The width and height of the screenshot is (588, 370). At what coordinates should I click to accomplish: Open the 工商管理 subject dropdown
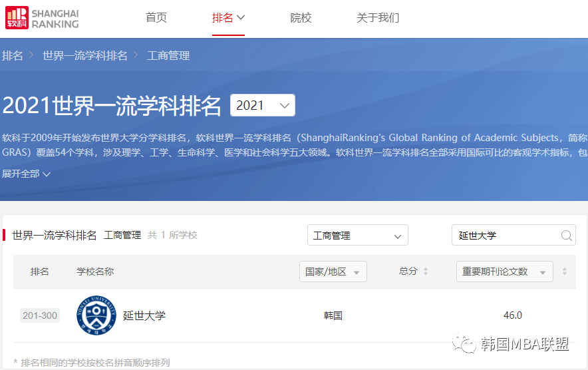coord(358,236)
